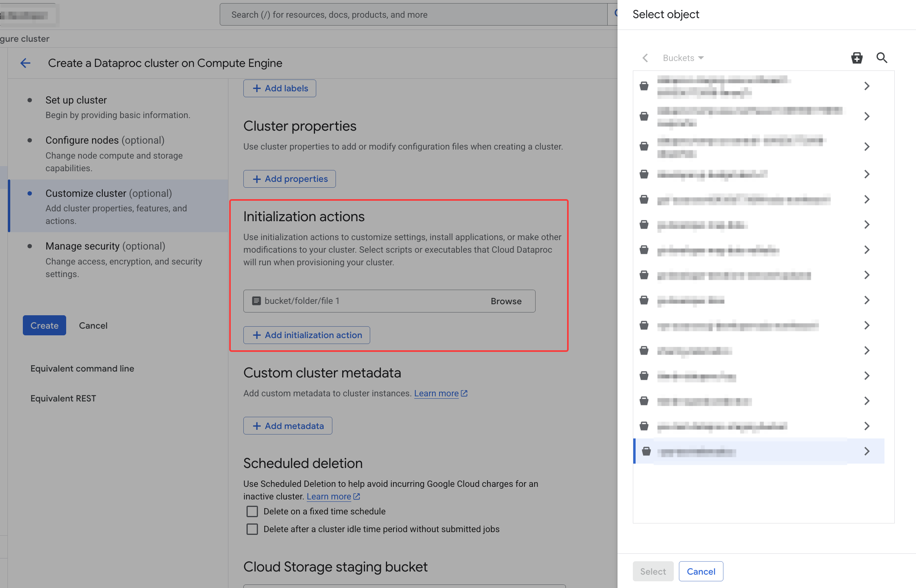The image size is (916, 588).
Task: Click the back arrow next to Create a Dataproc cluster
Action: tap(26, 63)
